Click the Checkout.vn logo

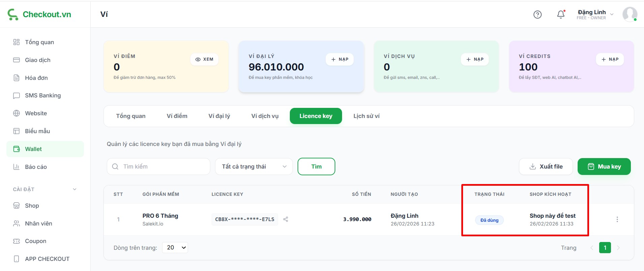pyautogui.click(x=39, y=14)
